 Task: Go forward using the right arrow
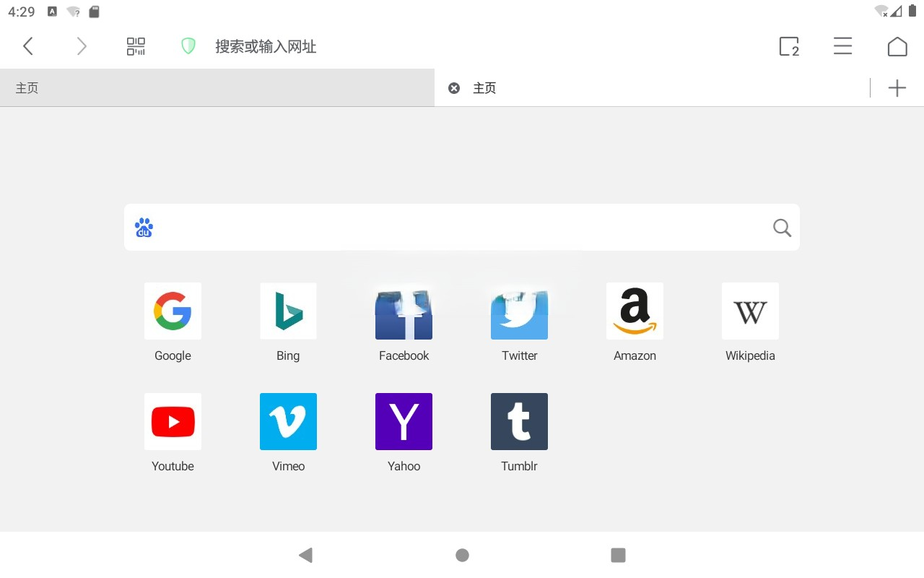point(82,46)
